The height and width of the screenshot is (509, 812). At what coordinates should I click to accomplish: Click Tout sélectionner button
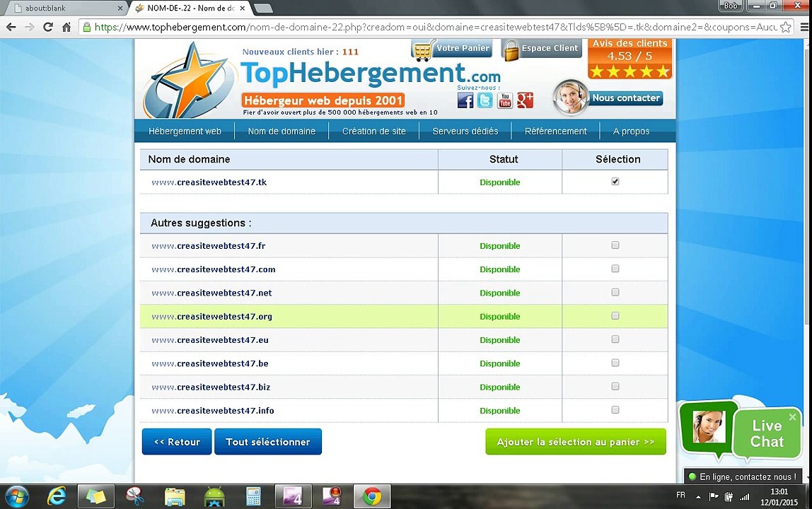268,442
